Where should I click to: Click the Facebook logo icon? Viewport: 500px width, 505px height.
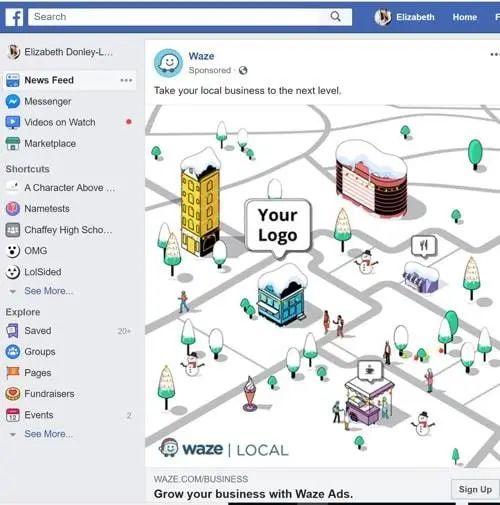point(14,17)
